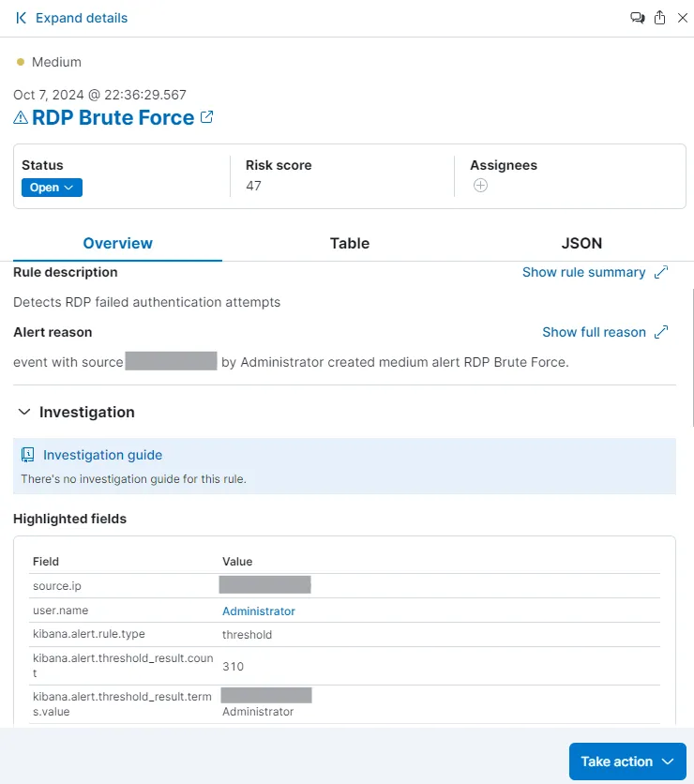Click the Investigation guide book icon
Screen dimensions: 694x784
(28, 455)
